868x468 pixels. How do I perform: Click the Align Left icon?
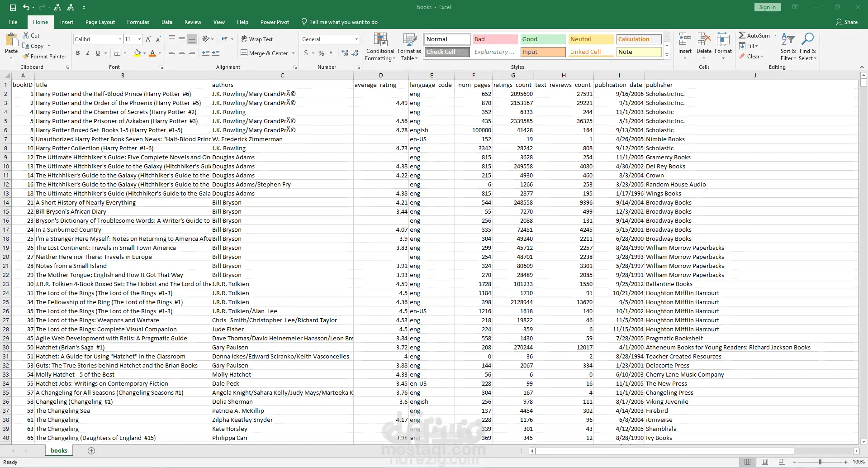172,53
